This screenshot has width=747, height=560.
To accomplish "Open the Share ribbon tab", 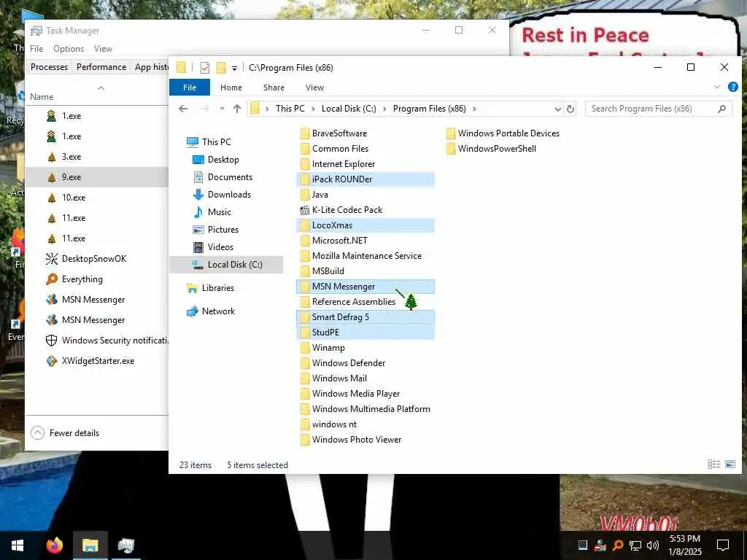I will point(274,87).
